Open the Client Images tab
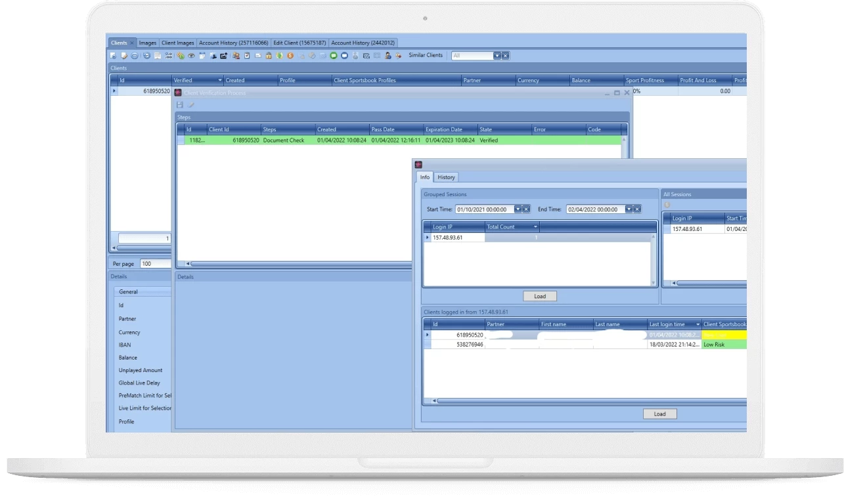 tap(177, 42)
